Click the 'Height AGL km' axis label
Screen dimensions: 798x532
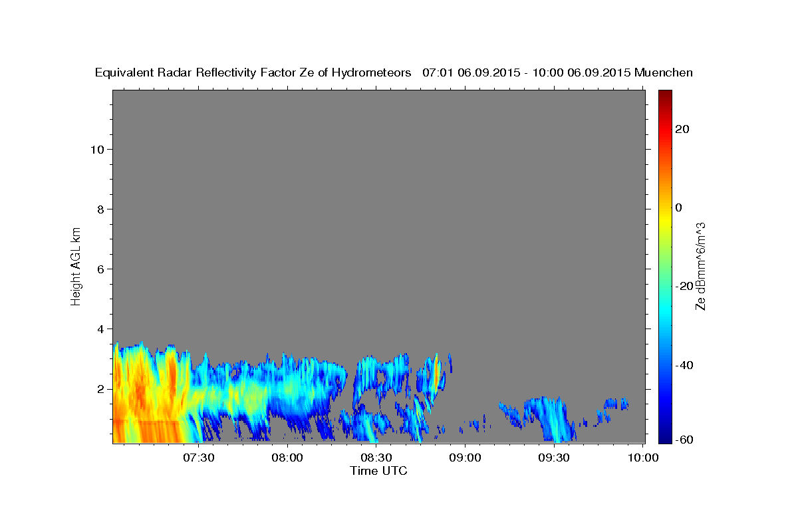tap(76, 266)
